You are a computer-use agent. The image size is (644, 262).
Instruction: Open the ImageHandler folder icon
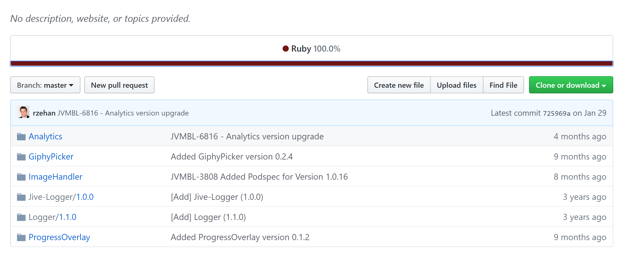click(21, 177)
